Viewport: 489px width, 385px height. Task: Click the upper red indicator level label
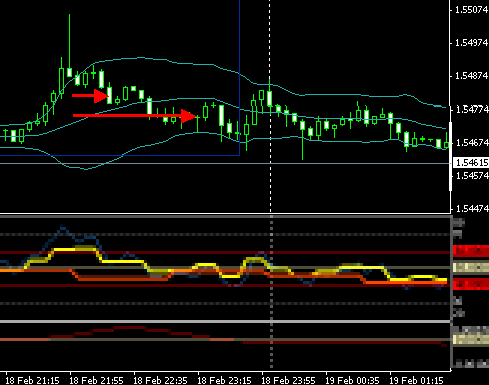coord(471,250)
